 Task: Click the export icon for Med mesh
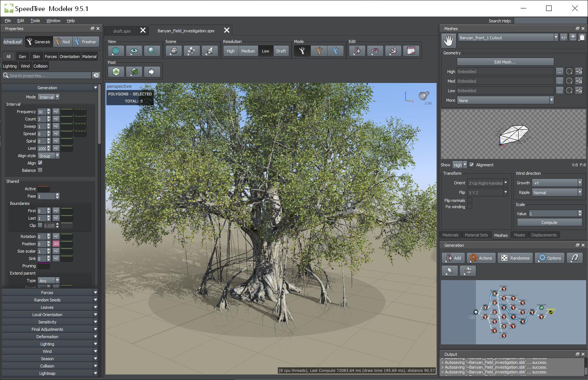coord(579,81)
